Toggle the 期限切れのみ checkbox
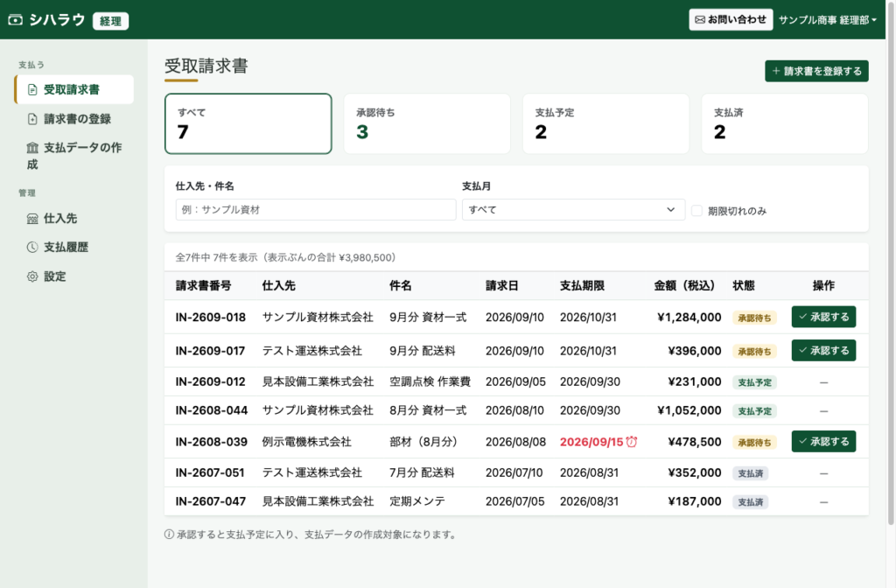This screenshot has height=588, width=896. click(696, 210)
